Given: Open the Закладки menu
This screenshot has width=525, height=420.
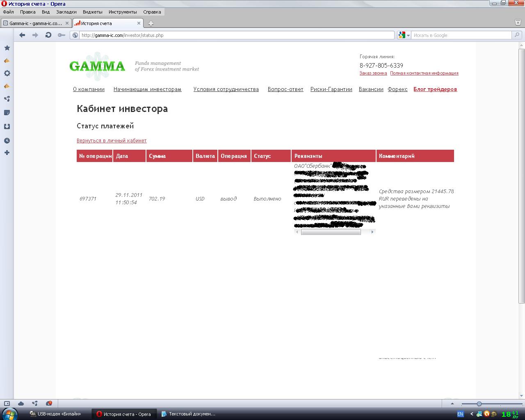Looking at the screenshot, I should click(66, 12).
